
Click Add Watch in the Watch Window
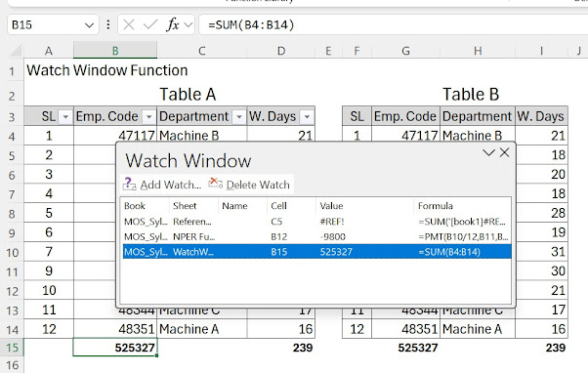[x=162, y=185]
